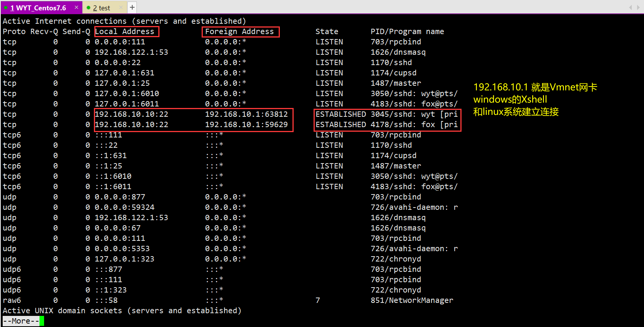Click local address 0.0.0.0:22
This screenshot has width=644, height=327.
coord(118,62)
